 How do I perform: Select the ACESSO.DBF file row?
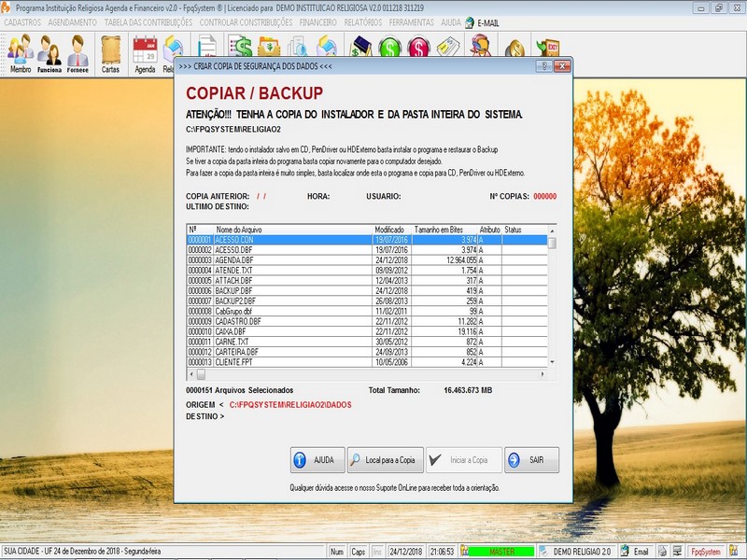pos(367,250)
